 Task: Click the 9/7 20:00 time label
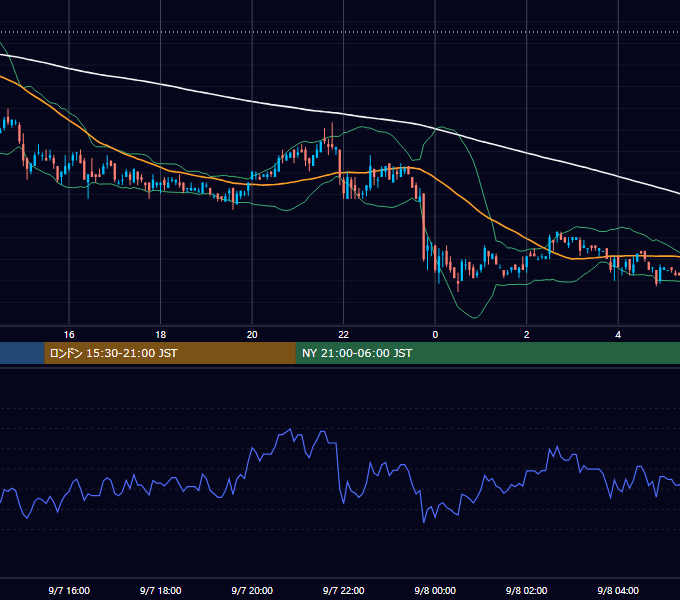(252, 590)
